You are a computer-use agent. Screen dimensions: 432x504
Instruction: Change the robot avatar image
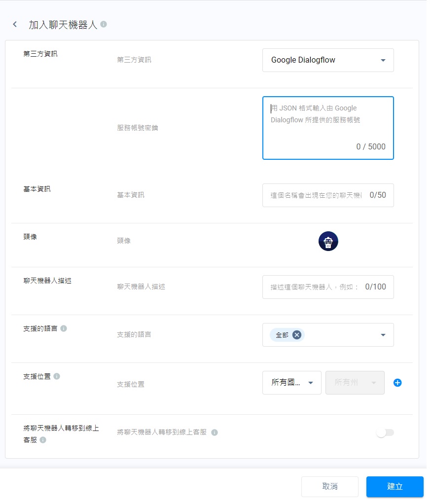pos(328,241)
